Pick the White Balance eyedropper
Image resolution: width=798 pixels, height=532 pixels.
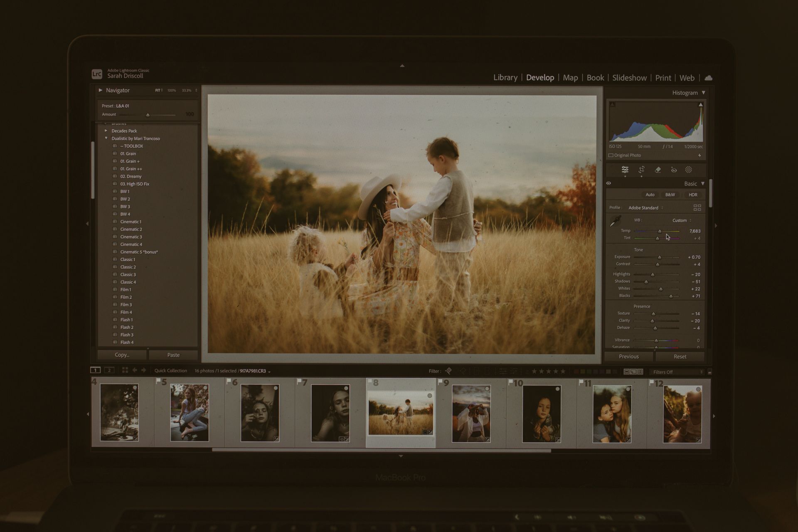tap(615, 221)
